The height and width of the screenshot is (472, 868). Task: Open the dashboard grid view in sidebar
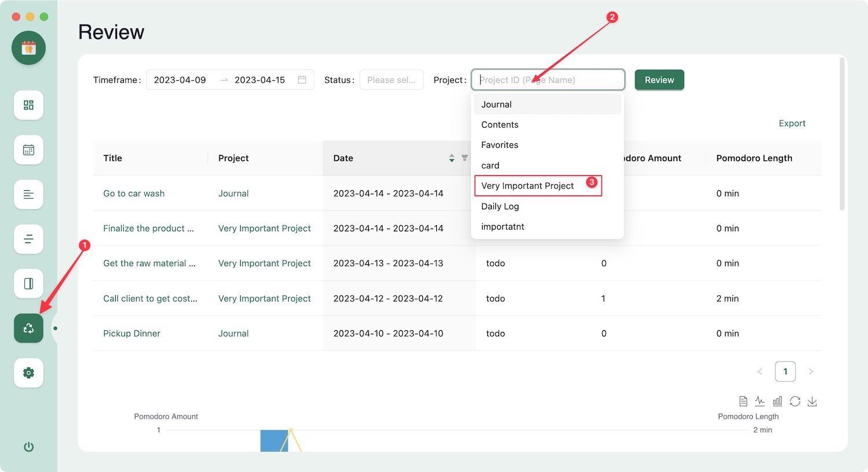pyautogui.click(x=28, y=105)
